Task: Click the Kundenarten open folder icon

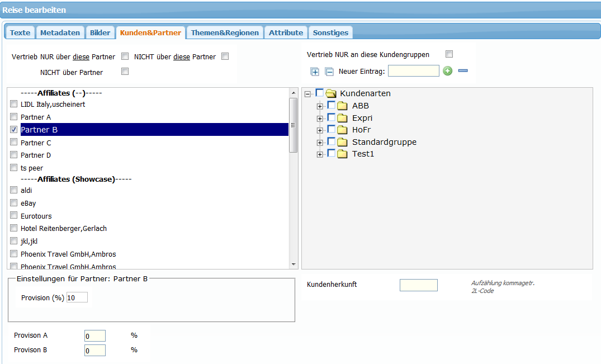Action: (330, 93)
